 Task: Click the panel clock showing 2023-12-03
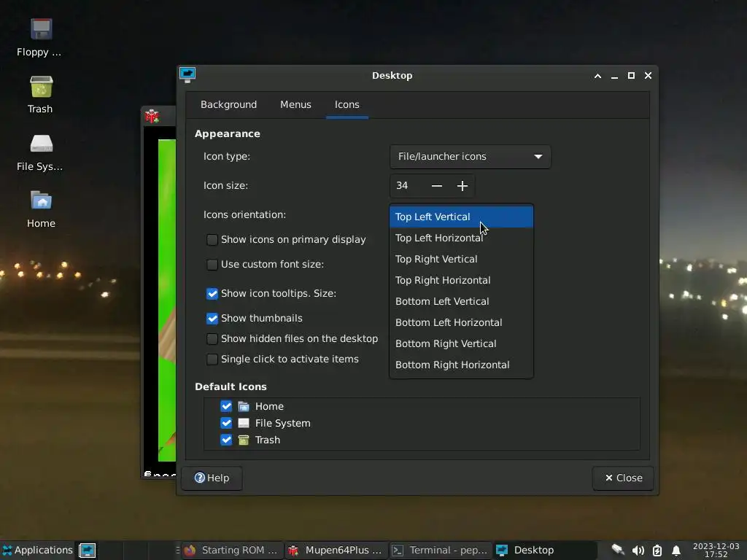coord(716,550)
